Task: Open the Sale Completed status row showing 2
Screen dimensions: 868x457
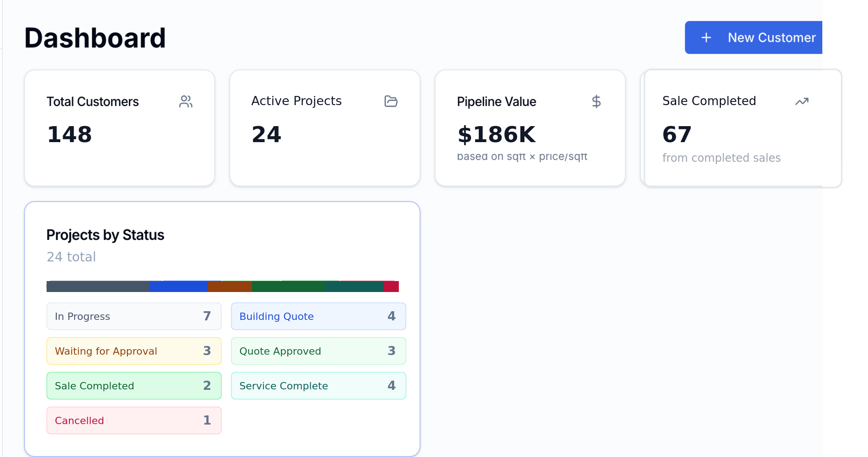Action: pos(134,386)
